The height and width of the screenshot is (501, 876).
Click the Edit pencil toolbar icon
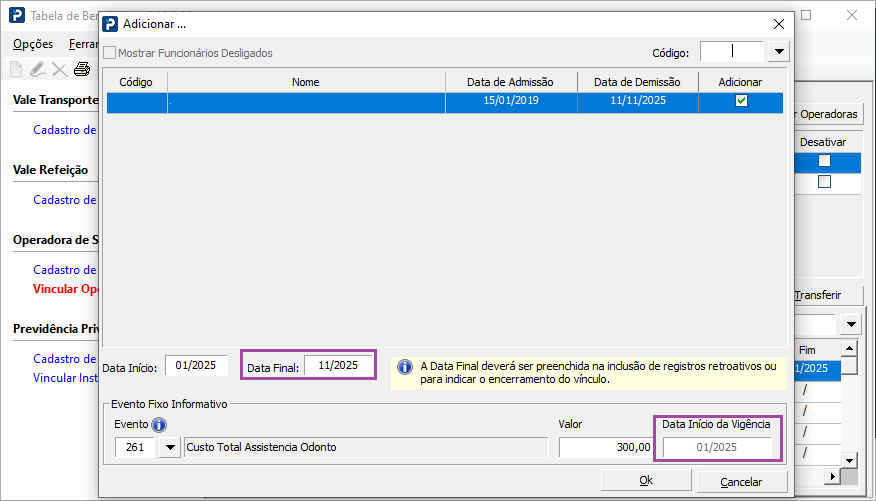coord(37,69)
